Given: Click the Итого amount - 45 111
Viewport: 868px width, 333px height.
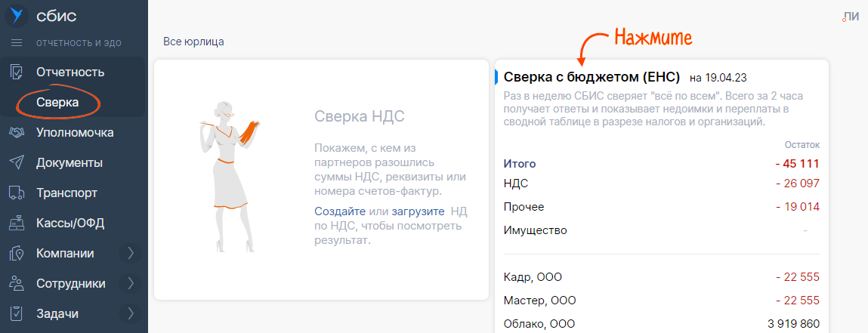Looking at the screenshot, I should pos(796,164).
